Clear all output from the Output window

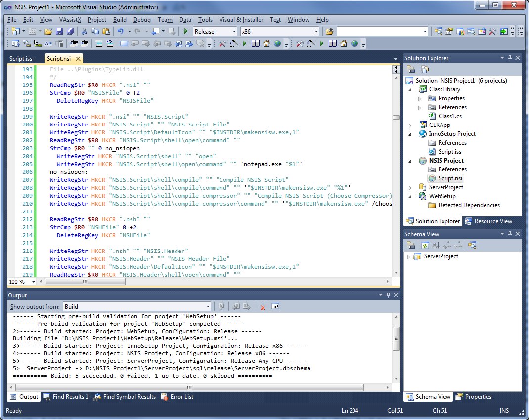pyautogui.click(x=261, y=306)
